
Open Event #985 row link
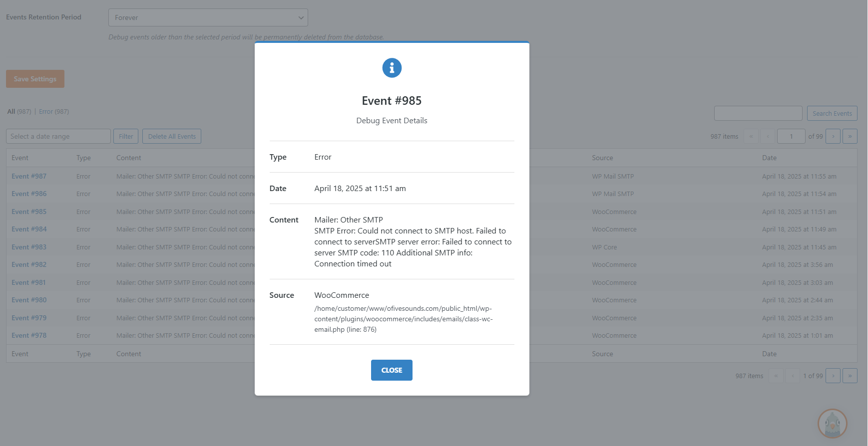[x=29, y=212]
